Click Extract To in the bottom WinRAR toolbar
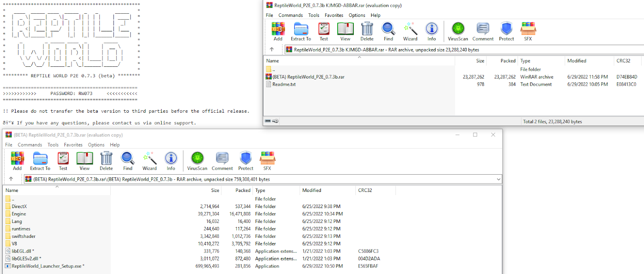The height and width of the screenshot is (274, 644). pos(40,161)
